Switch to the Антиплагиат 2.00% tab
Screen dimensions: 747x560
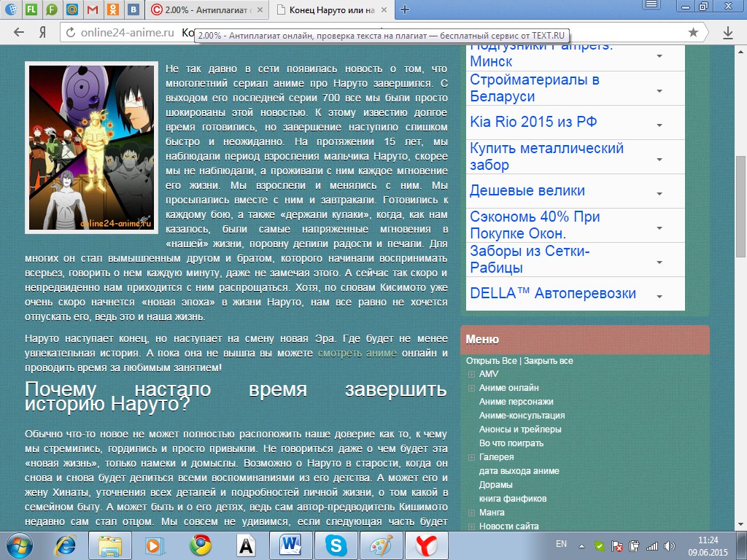point(205,9)
